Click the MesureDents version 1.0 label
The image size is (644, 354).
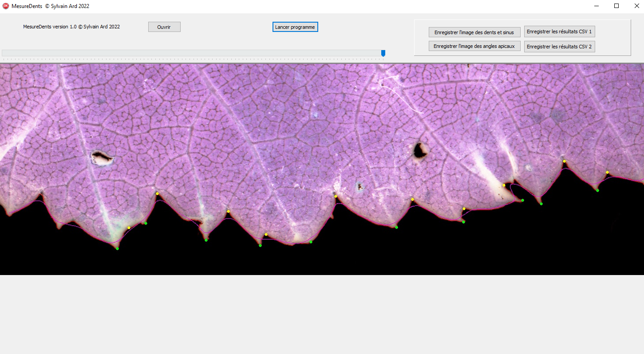71,27
